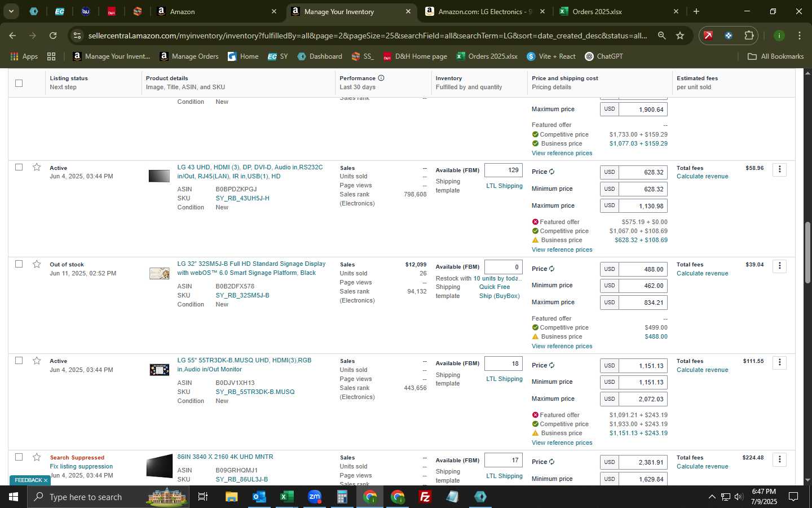The width and height of the screenshot is (812, 508).
Task: Open the actions menu for SY_RB_55TR3DK-B.MUSQ row
Action: pos(779,362)
